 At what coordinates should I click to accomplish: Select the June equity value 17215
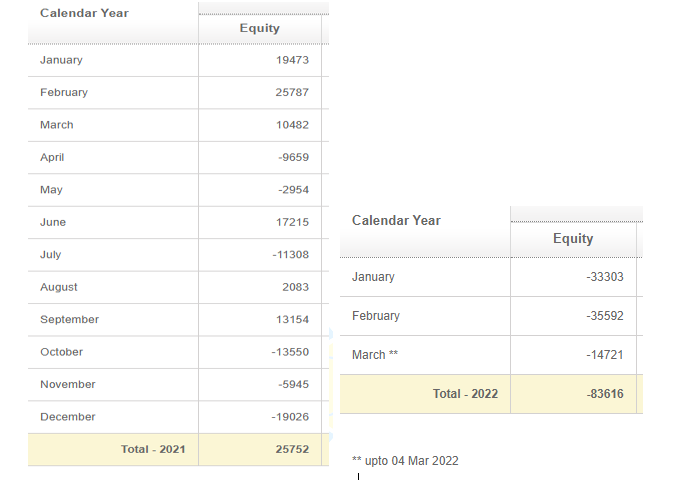point(292,222)
